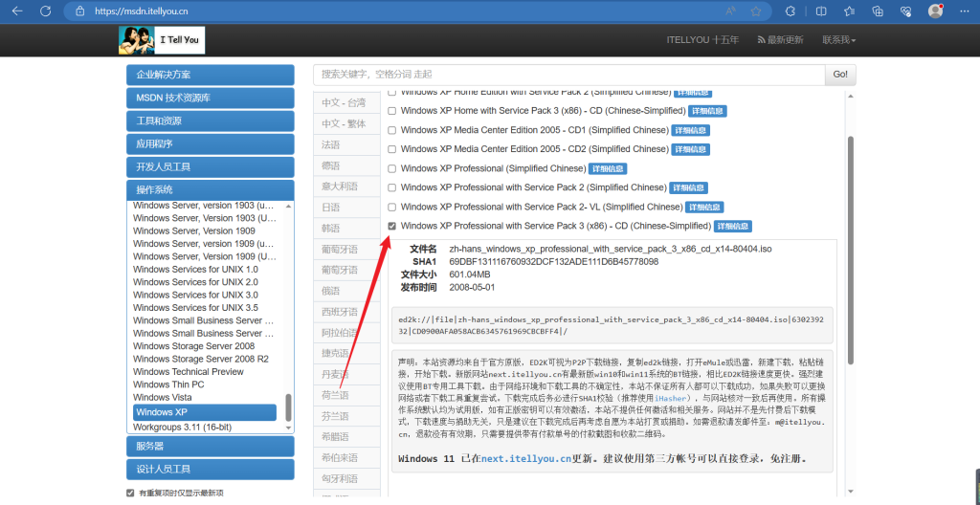Focus the 搜索关键字 search field
Viewport: 980px width, 505px height.
click(x=568, y=75)
